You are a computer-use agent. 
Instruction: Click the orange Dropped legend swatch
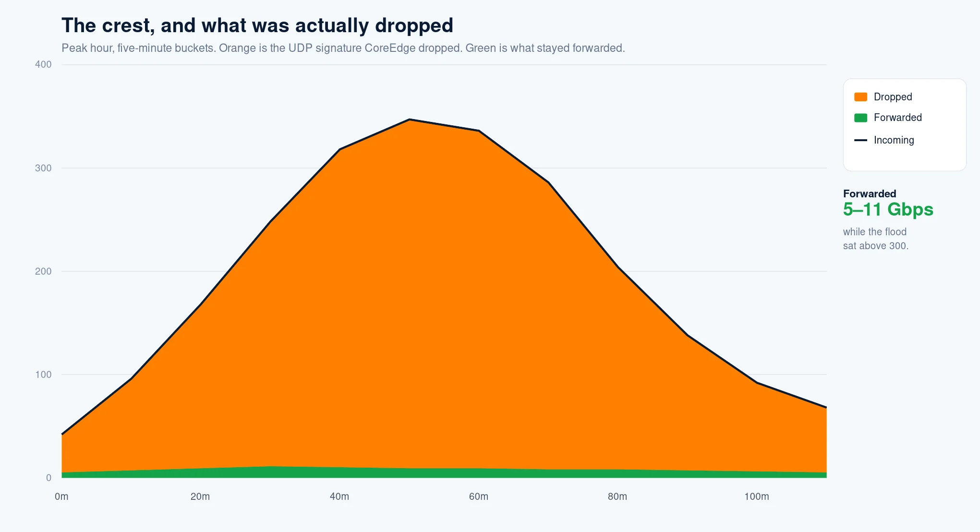click(x=860, y=97)
